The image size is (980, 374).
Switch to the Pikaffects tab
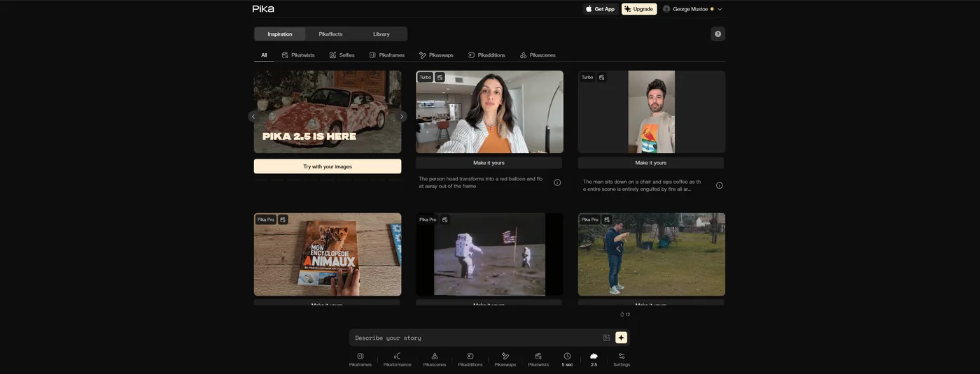(x=330, y=34)
